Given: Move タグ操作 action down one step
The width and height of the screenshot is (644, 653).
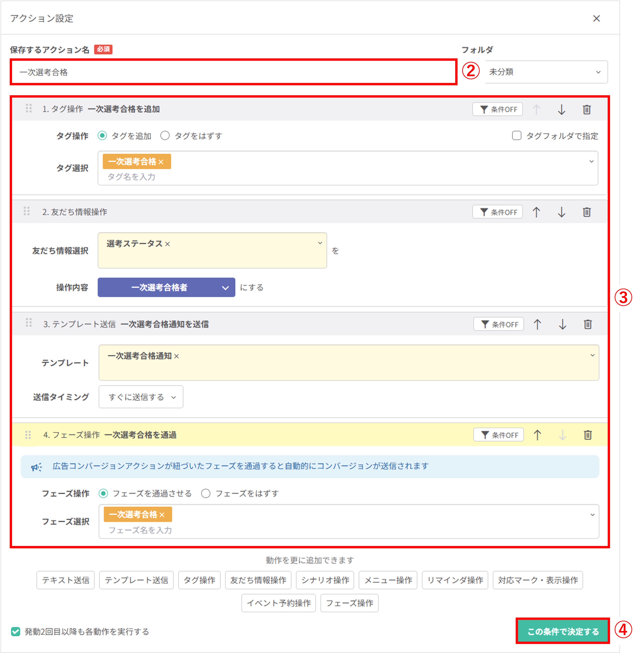Looking at the screenshot, I should click(x=561, y=109).
